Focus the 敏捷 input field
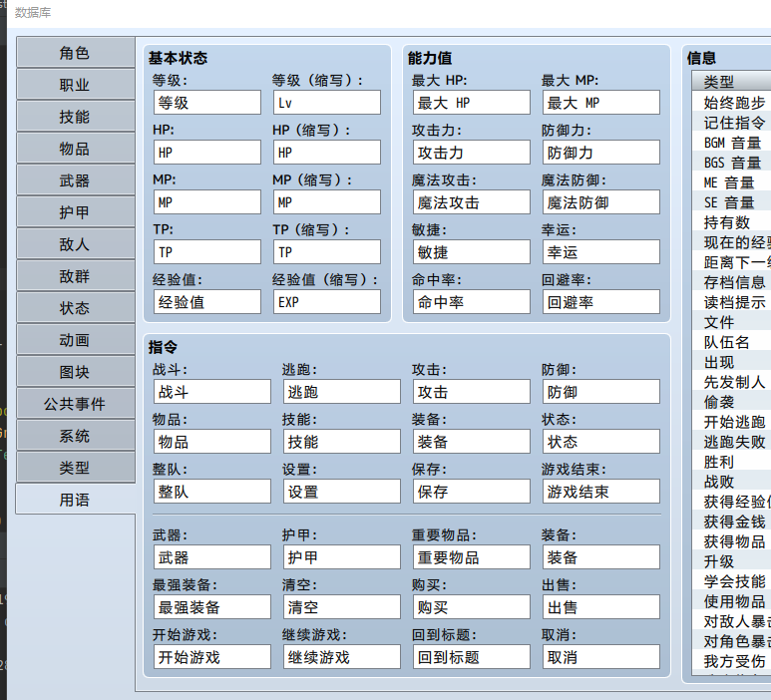This screenshot has width=771, height=700. (x=472, y=251)
